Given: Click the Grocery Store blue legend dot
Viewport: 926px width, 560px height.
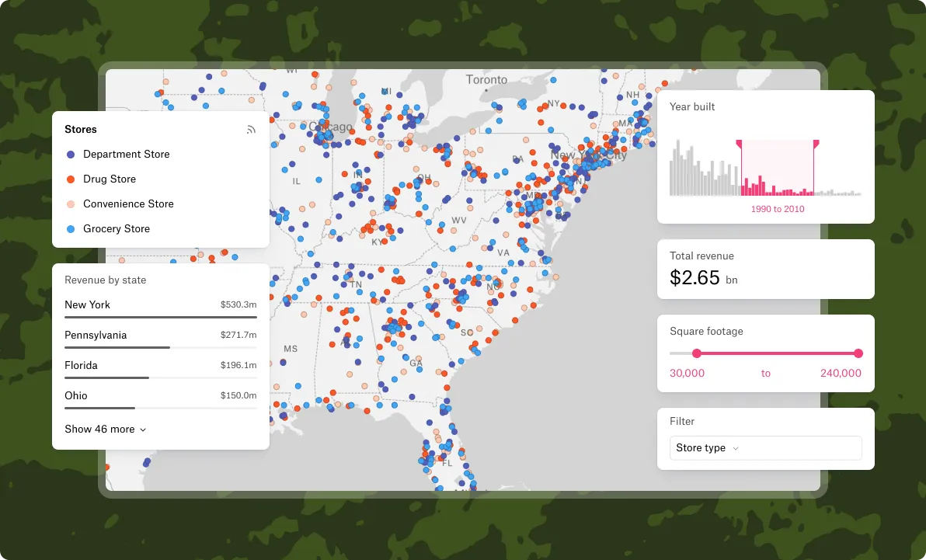Looking at the screenshot, I should [71, 229].
